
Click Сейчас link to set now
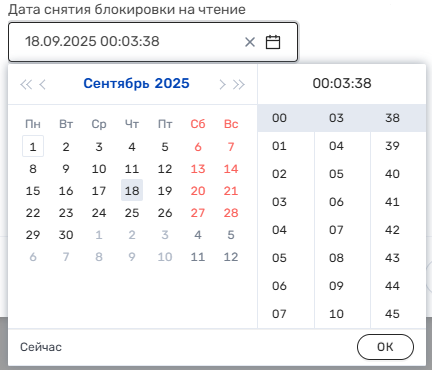point(41,347)
